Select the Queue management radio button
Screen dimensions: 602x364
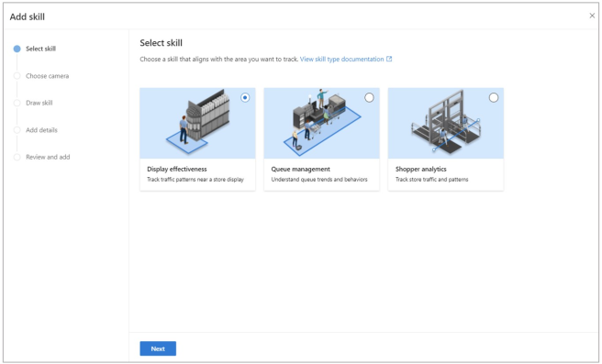pos(369,97)
